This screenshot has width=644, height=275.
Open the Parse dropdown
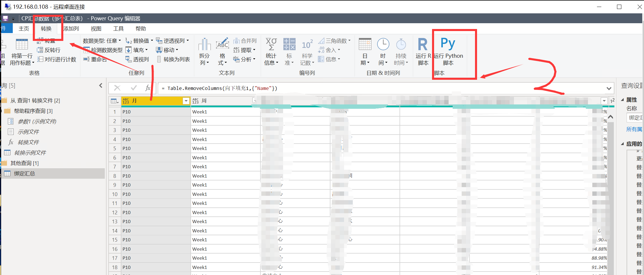244,59
